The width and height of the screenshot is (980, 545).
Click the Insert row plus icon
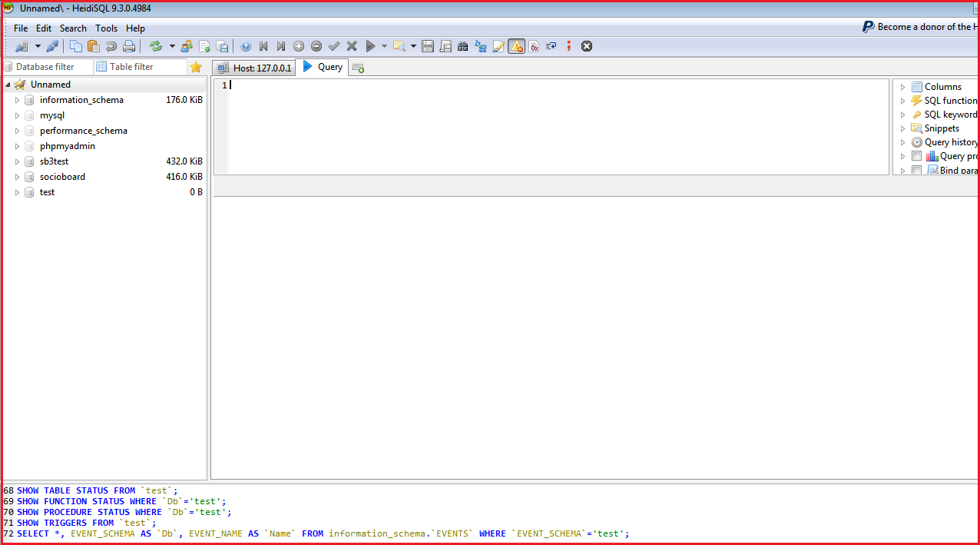(299, 46)
